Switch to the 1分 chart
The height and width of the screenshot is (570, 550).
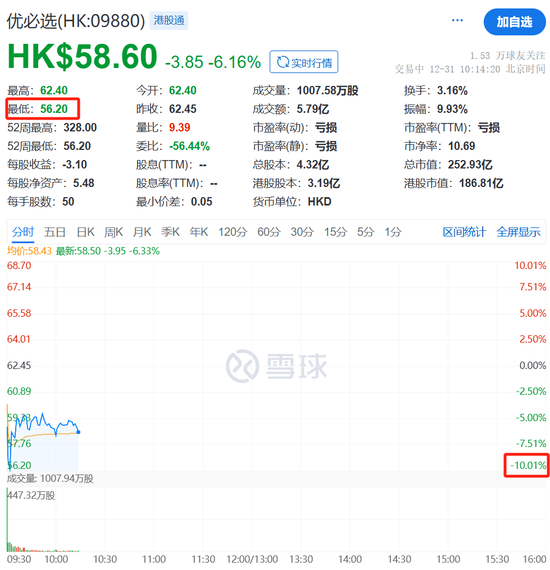click(x=393, y=232)
